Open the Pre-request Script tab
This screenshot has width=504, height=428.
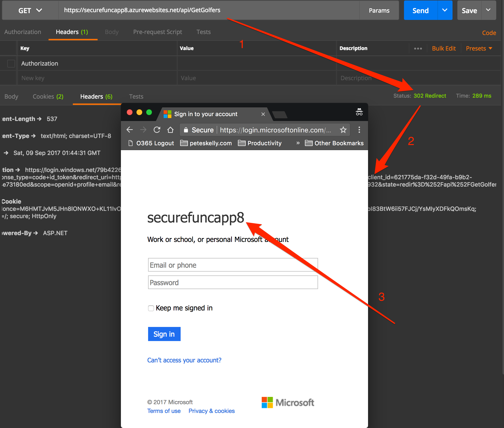pyautogui.click(x=157, y=32)
